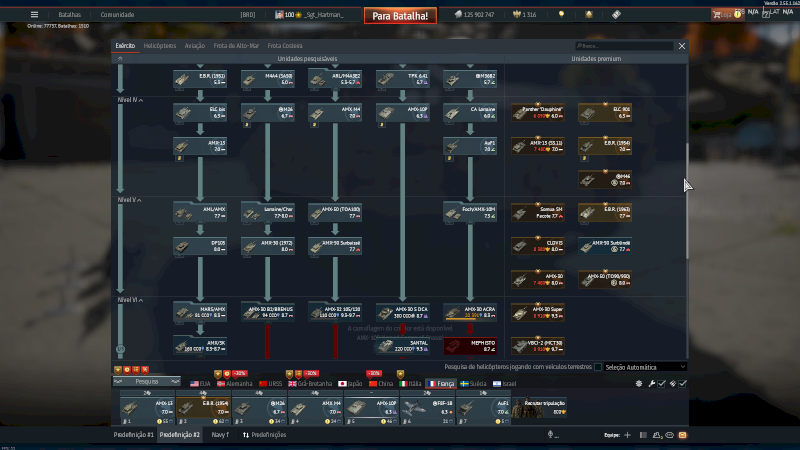The image size is (800, 450).
Task: Collapse the Nível VI tier section
Action: [x=130, y=300]
